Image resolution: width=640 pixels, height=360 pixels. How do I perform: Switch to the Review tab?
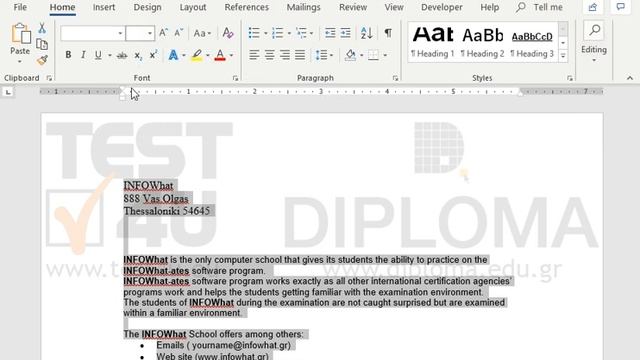(x=353, y=7)
